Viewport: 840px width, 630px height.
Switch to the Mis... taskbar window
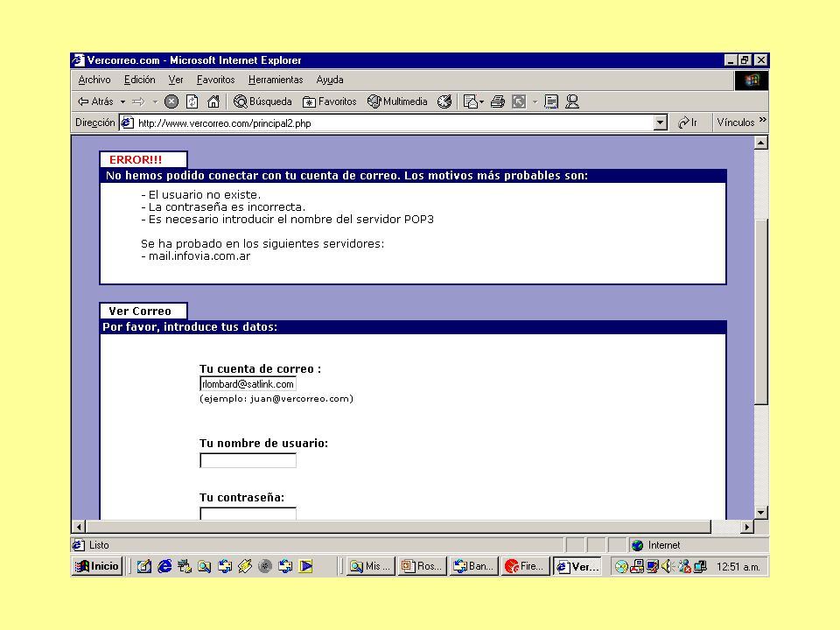coord(371,566)
